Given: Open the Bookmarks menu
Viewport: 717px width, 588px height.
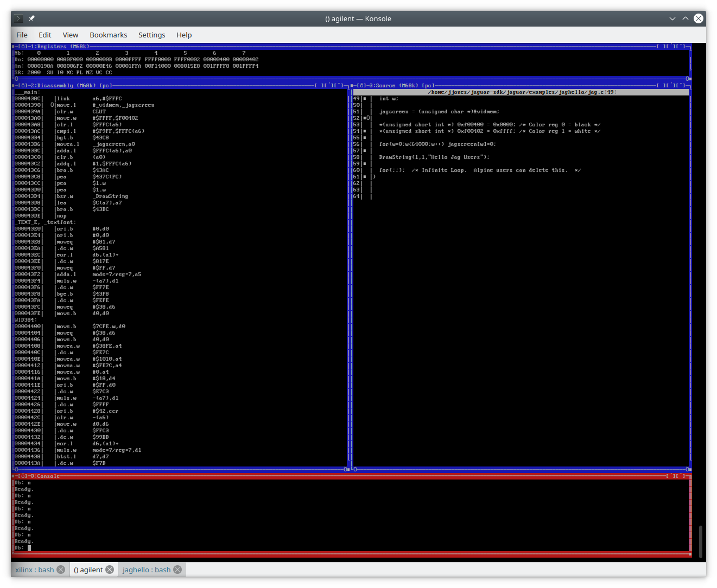Looking at the screenshot, I should (108, 35).
